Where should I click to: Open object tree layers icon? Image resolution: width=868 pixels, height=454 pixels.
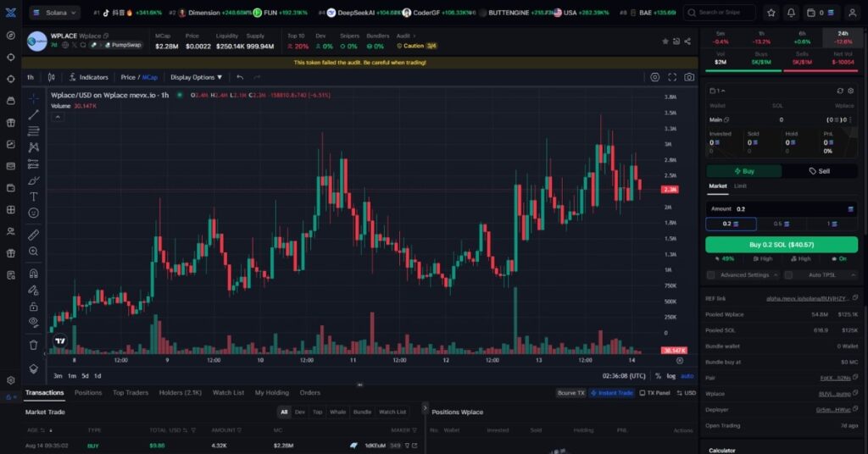click(x=34, y=368)
